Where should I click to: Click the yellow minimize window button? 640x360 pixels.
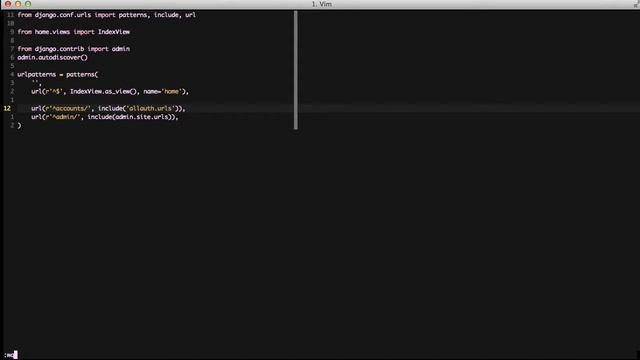[18, 4]
